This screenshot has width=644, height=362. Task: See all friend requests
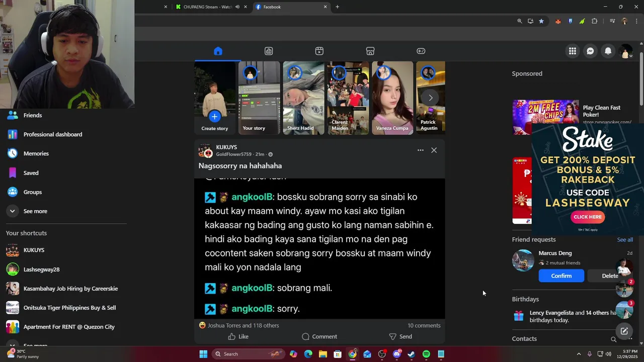625,240
